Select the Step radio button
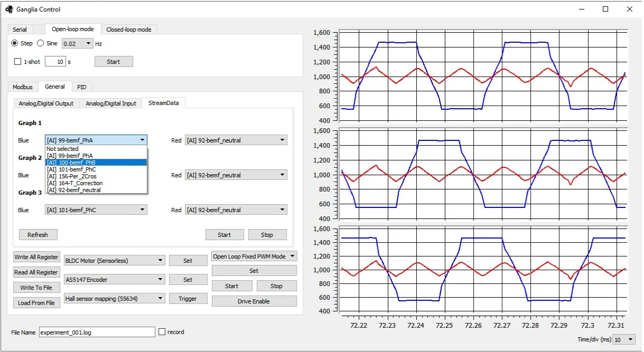 tap(15, 43)
